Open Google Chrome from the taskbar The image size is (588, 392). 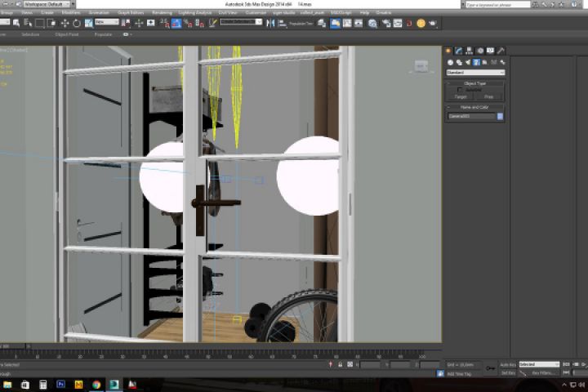pyautogui.click(x=96, y=385)
